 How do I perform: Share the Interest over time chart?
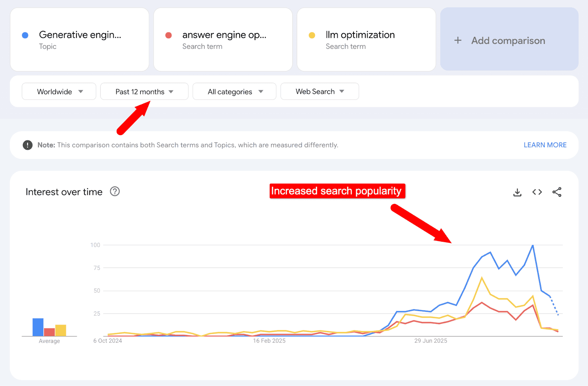tap(557, 192)
